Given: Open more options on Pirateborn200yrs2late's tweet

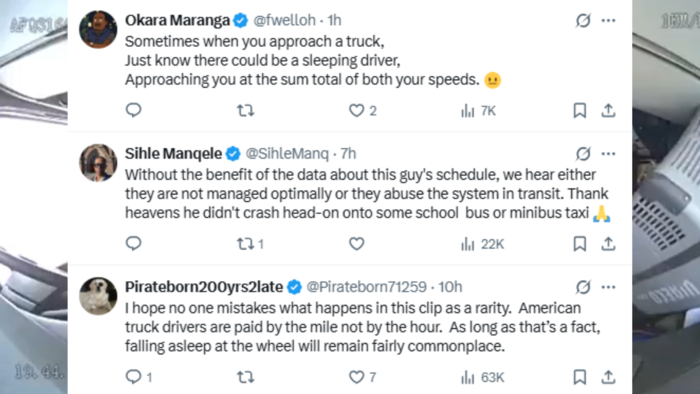Looking at the screenshot, I should pyautogui.click(x=608, y=287).
